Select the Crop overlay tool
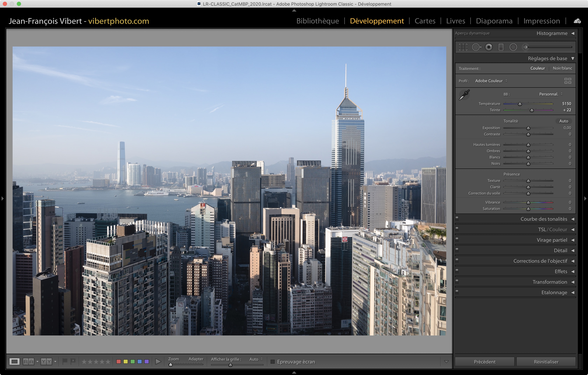588x375 pixels. [x=463, y=47]
